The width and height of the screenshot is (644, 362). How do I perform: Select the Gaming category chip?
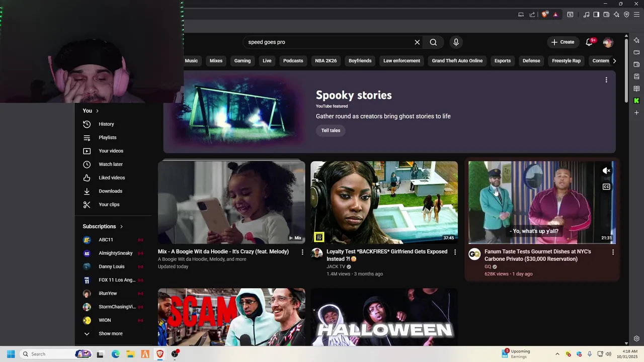tap(243, 61)
